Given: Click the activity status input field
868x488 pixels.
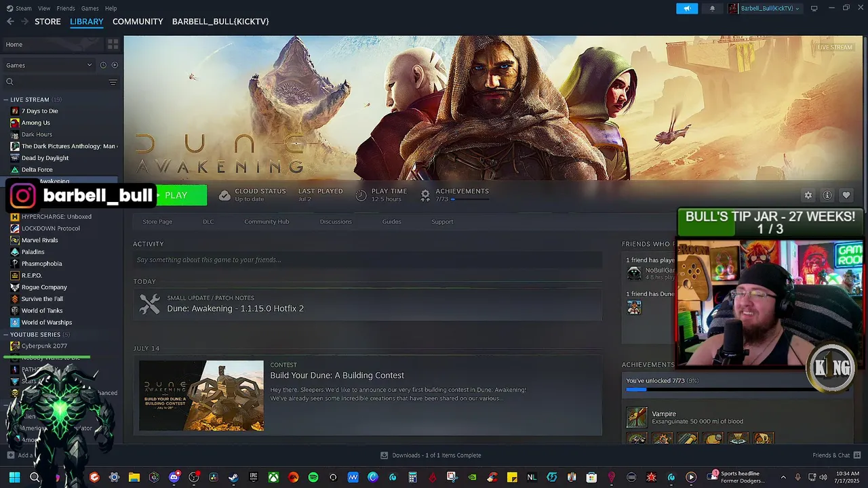Looking at the screenshot, I should point(368,260).
